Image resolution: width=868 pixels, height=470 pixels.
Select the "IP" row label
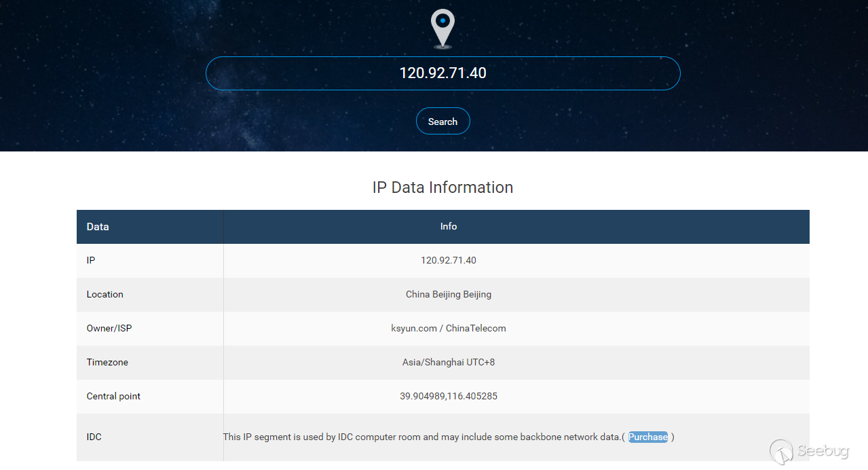click(91, 260)
